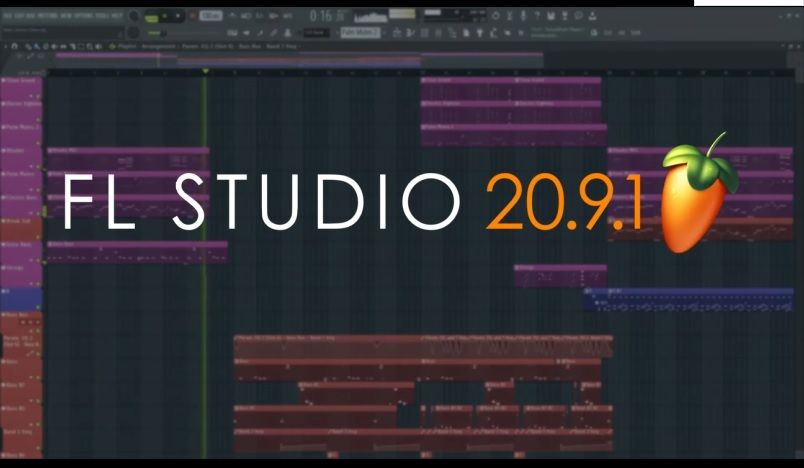The width and height of the screenshot is (804, 468).
Task: Mute the Rhodes track with its green light
Action: (38, 167)
